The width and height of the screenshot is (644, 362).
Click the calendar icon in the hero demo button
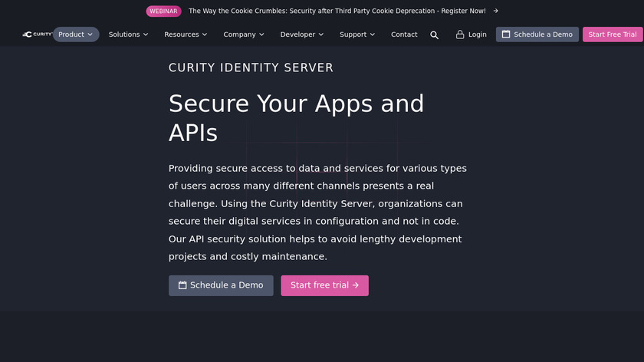pos(182,285)
